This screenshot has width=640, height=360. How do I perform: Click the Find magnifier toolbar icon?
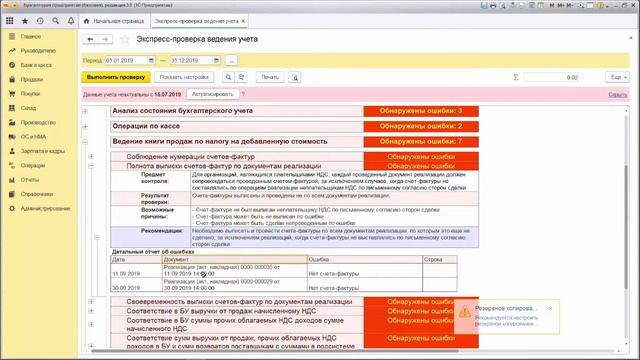pyautogui.click(x=229, y=77)
